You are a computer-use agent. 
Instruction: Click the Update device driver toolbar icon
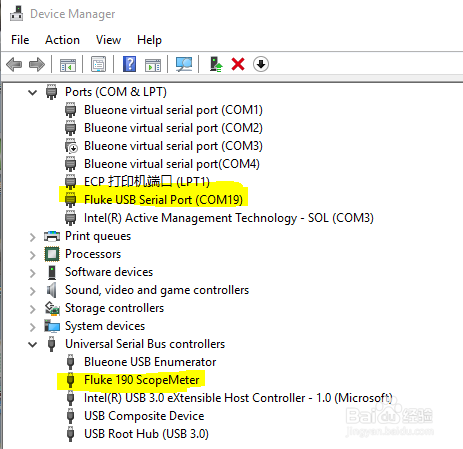click(216, 64)
